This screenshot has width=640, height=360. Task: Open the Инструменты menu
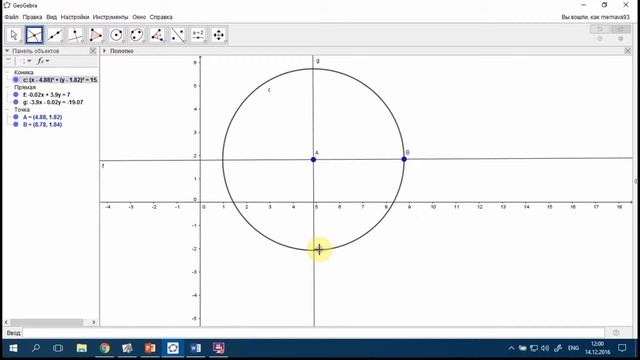pyautogui.click(x=110, y=17)
